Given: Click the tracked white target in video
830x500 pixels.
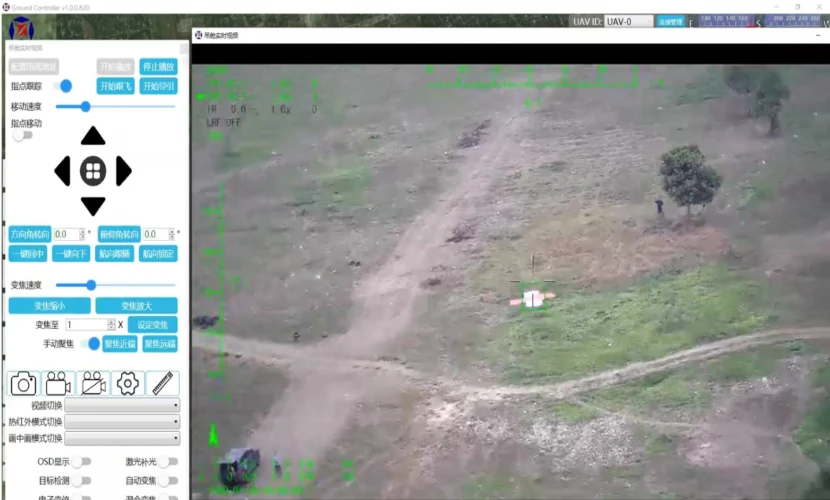Looking at the screenshot, I should click(x=533, y=299).
